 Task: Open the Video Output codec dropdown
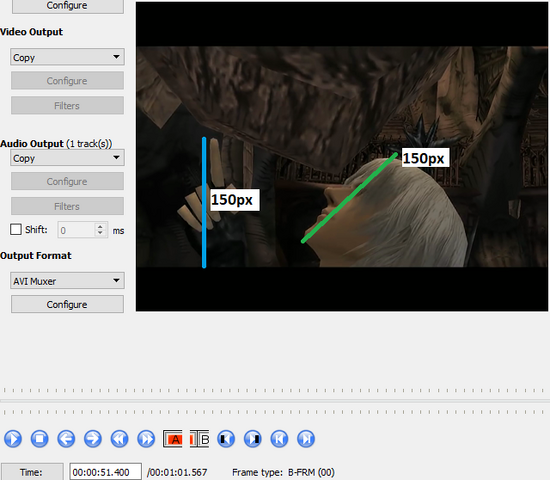(x=67, y=57)
